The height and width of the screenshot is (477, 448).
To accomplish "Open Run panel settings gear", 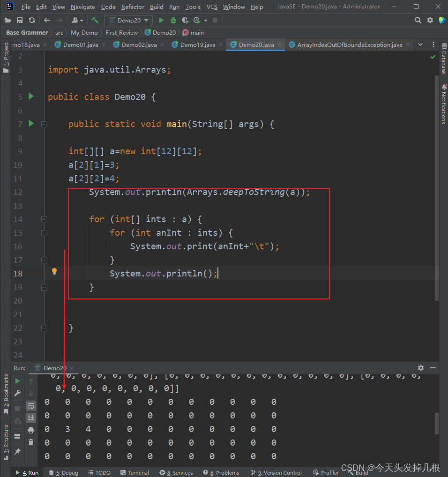I will click(x=421, y=368).
